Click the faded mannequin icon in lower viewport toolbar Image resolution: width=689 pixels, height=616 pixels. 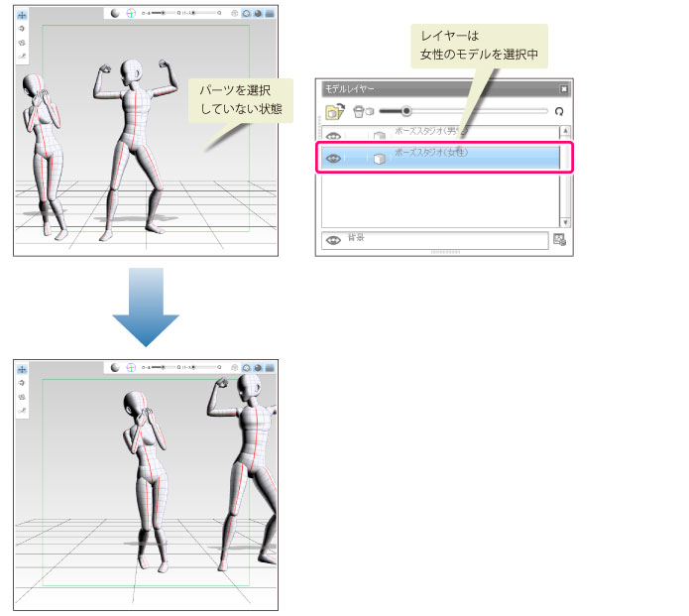point(234,368)
